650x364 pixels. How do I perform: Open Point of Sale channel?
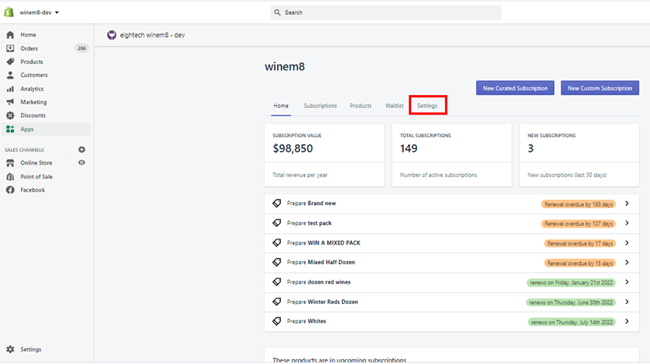pyautogui.click(x=36, y=177)
